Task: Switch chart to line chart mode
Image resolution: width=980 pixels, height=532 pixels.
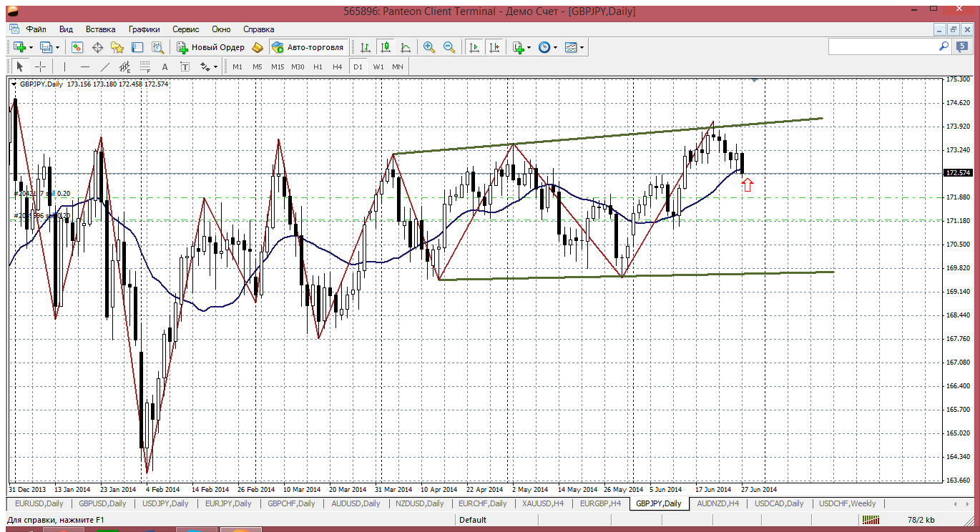Action: (406, 47)
